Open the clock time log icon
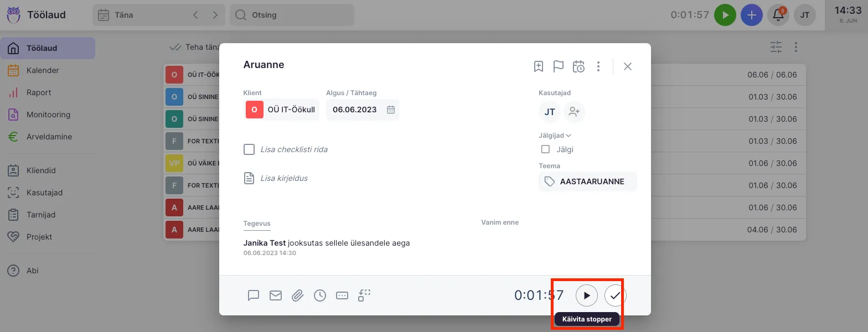The height and width of the screenshot is (332, 868). coord(320,295)
